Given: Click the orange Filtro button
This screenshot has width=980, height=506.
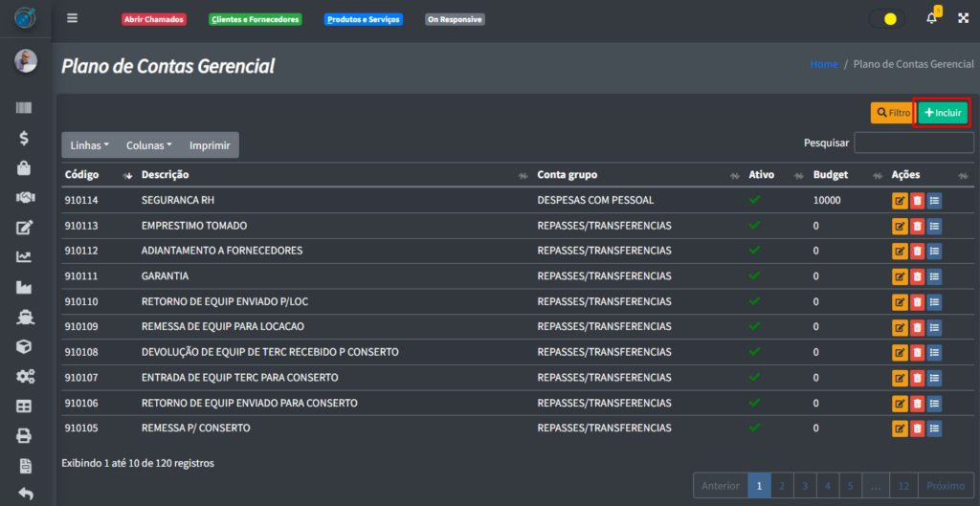Looking at the screenshot, I should pyautogui.click(x=892, y=113).
